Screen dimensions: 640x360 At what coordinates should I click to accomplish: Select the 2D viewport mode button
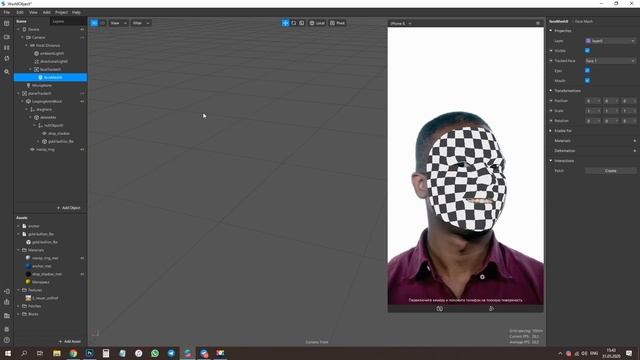[x=102, y=23]
